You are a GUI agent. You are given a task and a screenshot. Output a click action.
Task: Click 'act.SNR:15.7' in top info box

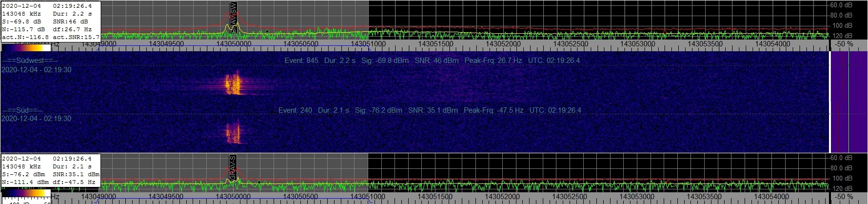[x=76, y=37]
